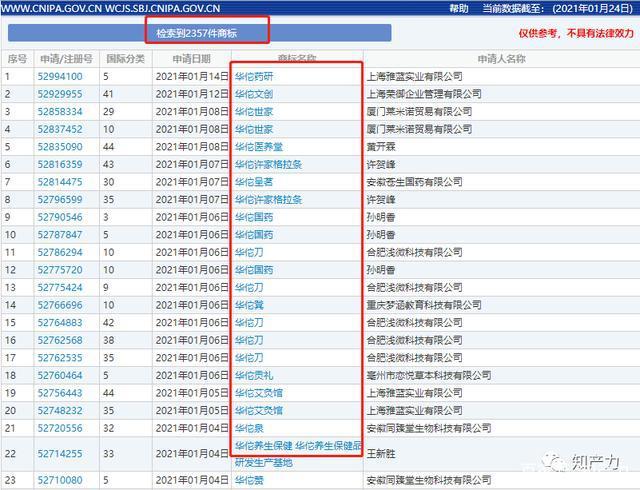Open trademark 华佗贡礼

click(x=254, y=375)
